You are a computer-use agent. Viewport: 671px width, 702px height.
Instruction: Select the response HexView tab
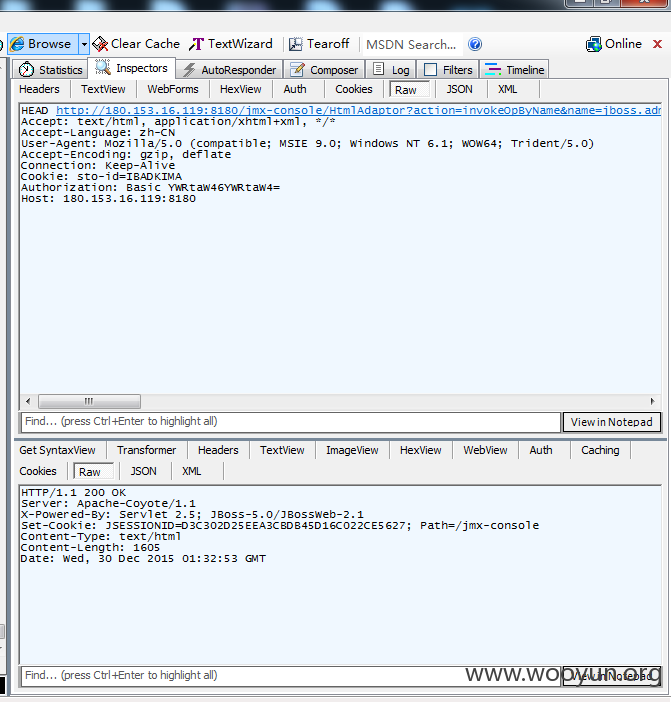[421, 450]
